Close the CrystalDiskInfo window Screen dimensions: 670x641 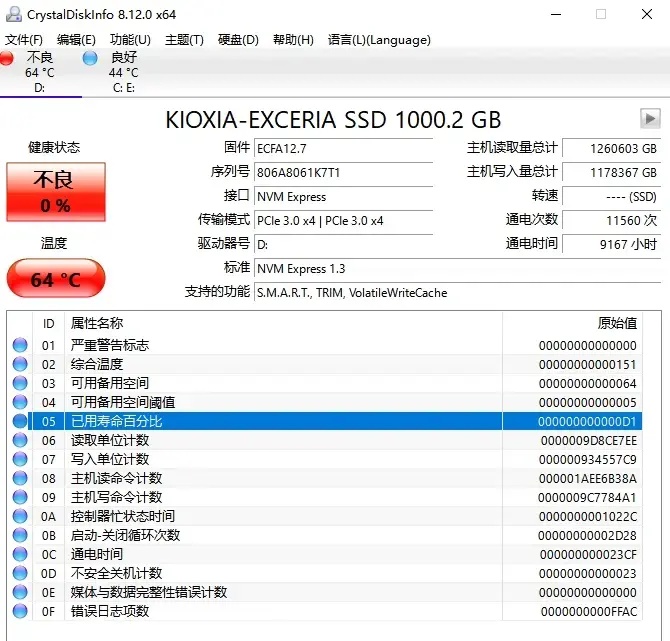647,15
